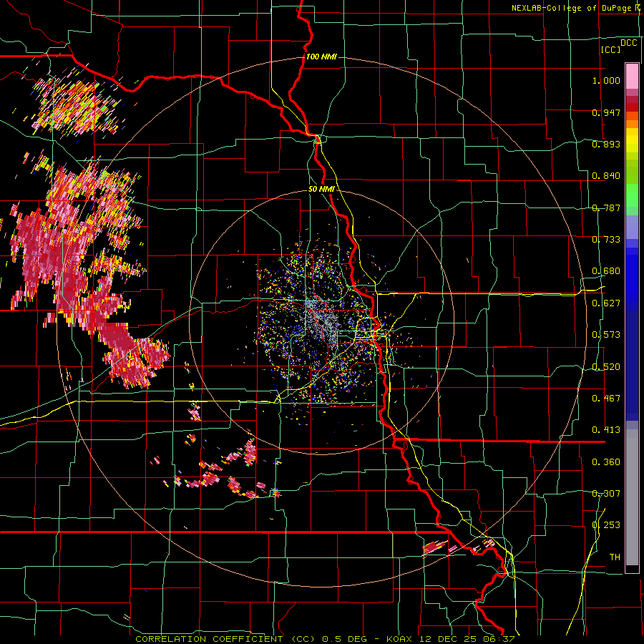The image size is (644, 644).
Task: Click the 0.627 scale value
Action: tap(606, 303)
